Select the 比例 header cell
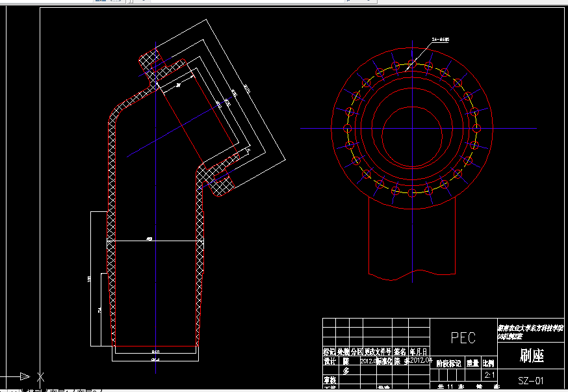The width and height of the screenshot is (568, 392). click(489, 363)
